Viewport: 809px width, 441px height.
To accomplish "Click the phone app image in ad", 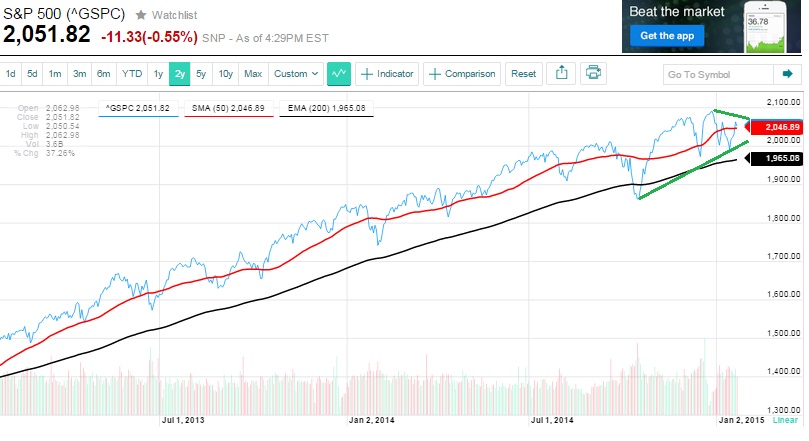I will [765, 24].
